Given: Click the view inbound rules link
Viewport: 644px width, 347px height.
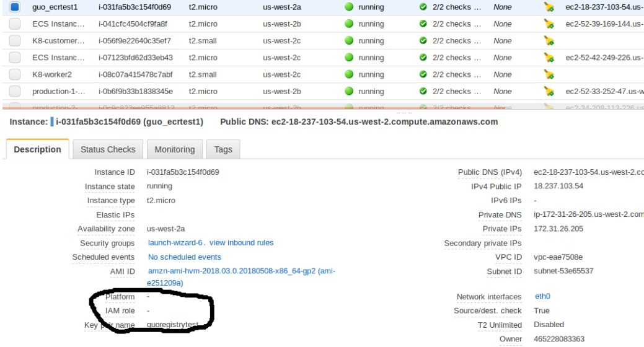Looking at the screenshot, I should 241,243.
